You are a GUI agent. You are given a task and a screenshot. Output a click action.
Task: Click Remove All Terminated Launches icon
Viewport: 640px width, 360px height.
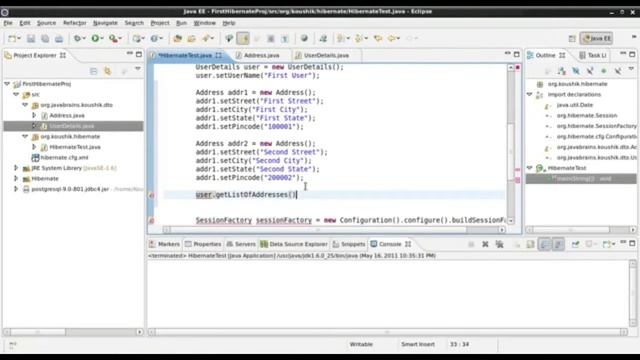pos(499,244)
